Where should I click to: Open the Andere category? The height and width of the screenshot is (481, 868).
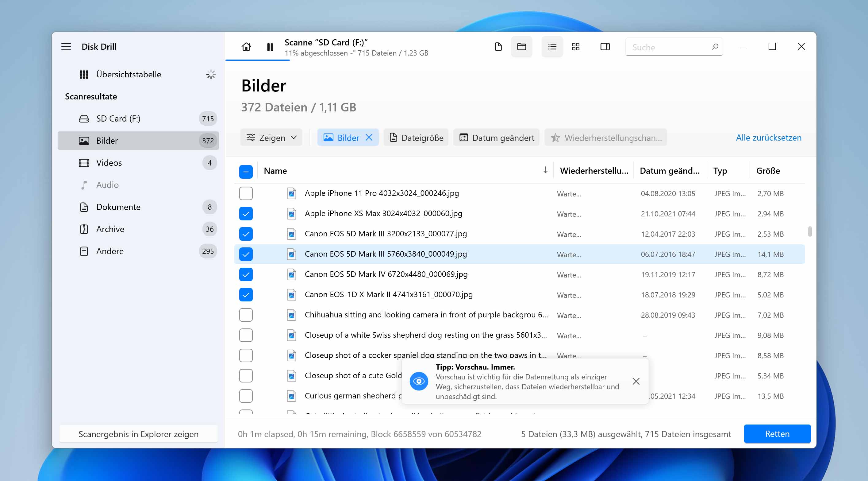138,251
